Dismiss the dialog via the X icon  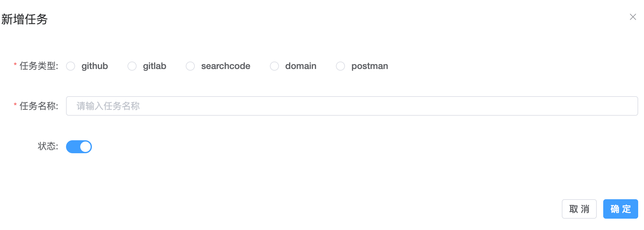point(633,17)
